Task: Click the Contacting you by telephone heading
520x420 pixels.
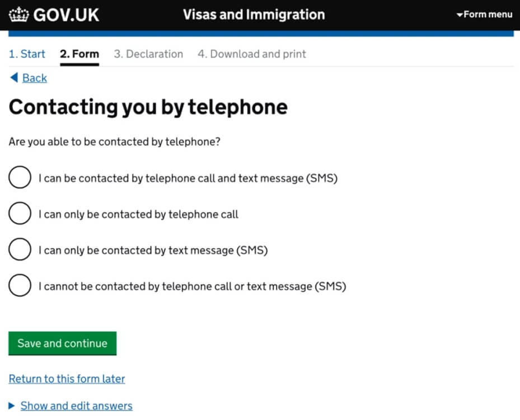Action: click(x=148, y=107)
